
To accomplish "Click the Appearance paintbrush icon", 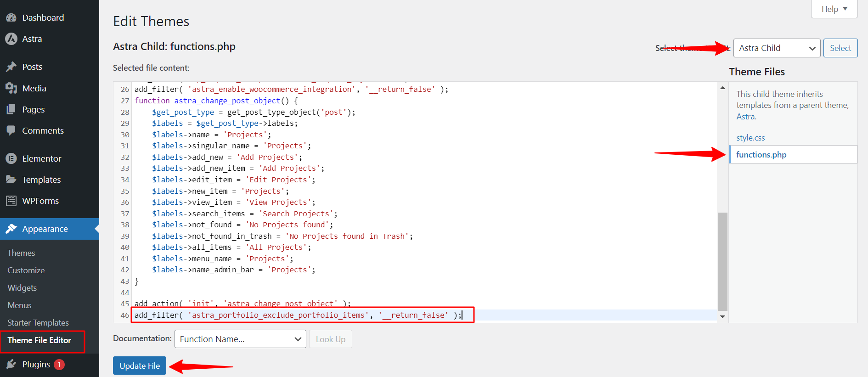I will (x=11, y=229).
